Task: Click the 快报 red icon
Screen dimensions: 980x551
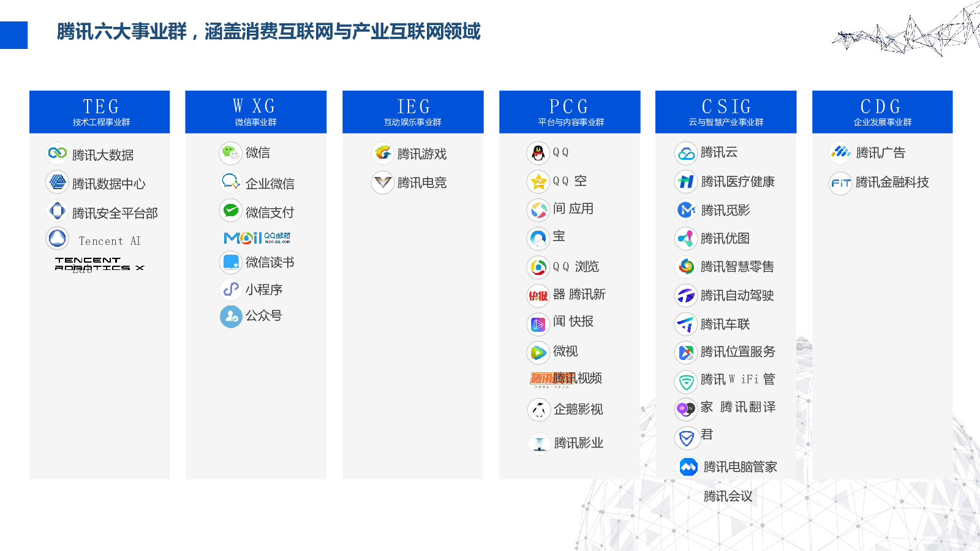Action: point(538,296)
